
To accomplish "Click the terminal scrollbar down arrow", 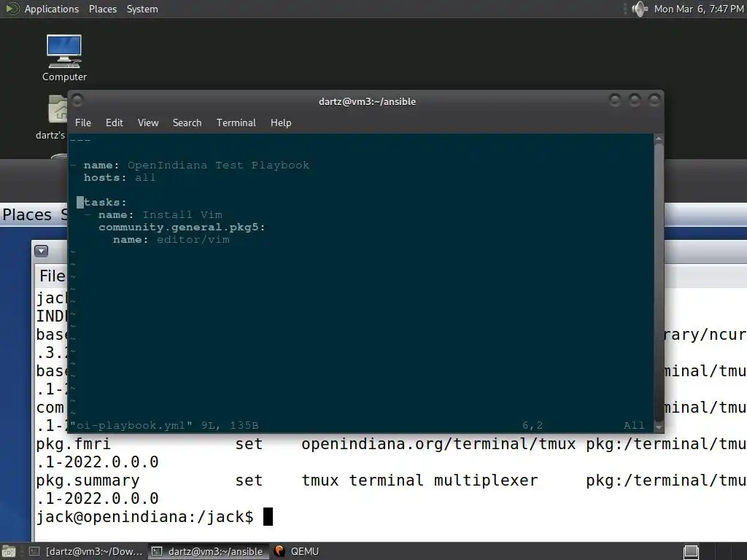I will click(x=659, y=427).
